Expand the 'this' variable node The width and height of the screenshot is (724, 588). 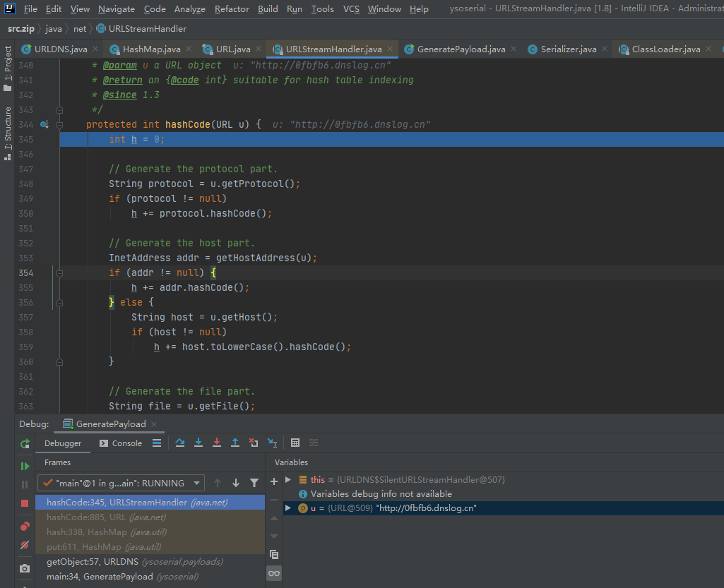tap(288, 479)
